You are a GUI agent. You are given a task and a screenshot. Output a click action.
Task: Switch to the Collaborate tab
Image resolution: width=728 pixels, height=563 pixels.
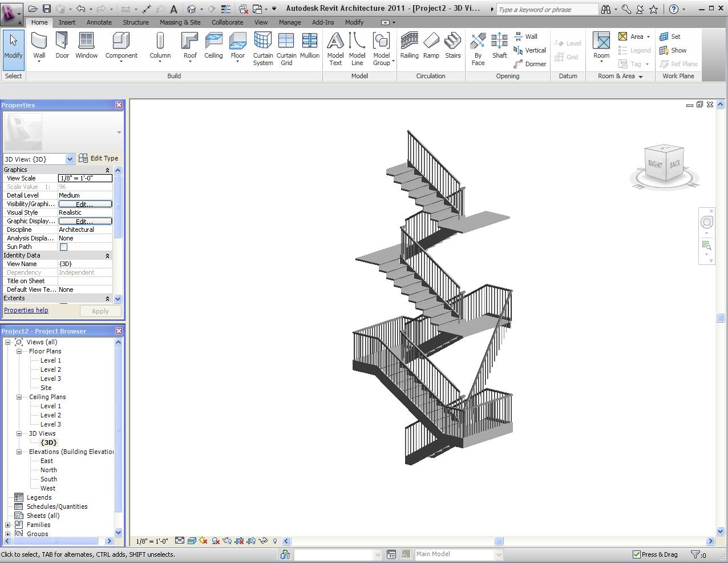(227, 22)
